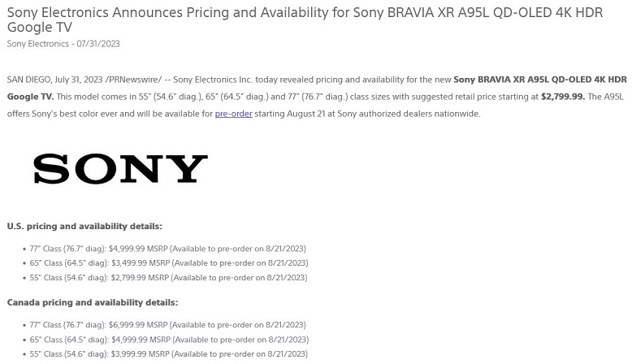Select the Sony Electronics - 07/31/2023 byline
Image resolution: width=632 pixels, height=364 pixels.
[x=63, y=44]
